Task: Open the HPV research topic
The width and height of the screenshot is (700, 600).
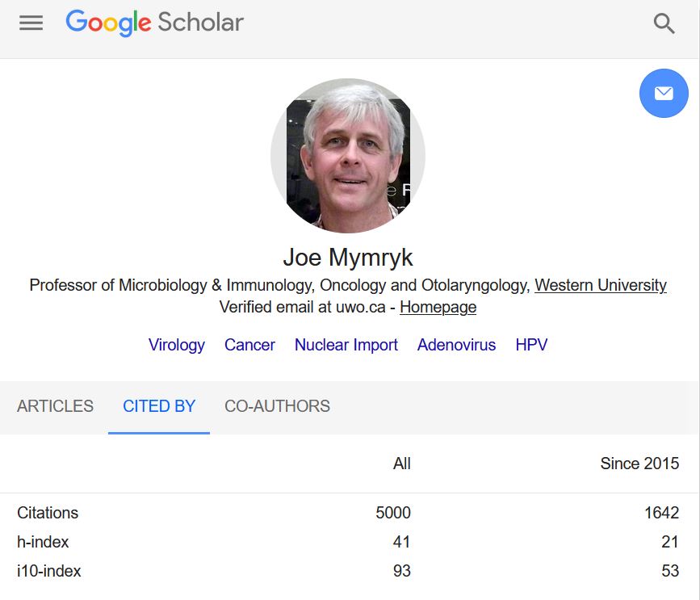Action: (x=531, y=345)
